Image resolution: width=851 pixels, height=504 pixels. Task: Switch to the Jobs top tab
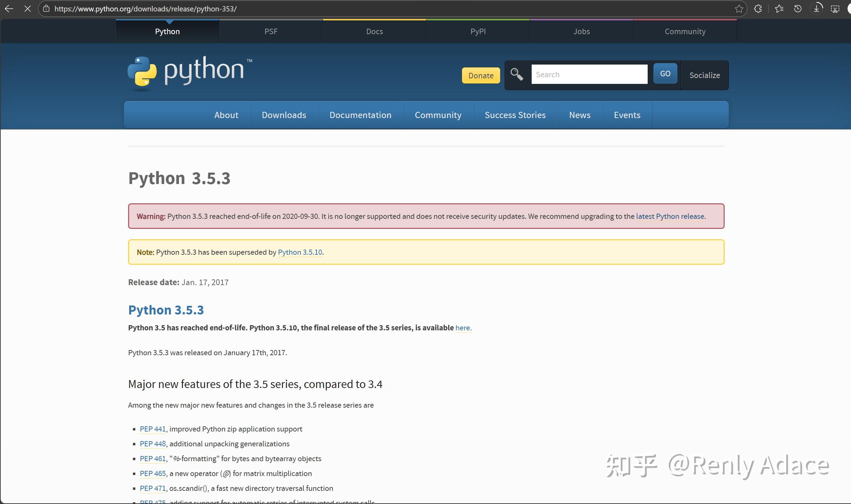coord(582,31)
